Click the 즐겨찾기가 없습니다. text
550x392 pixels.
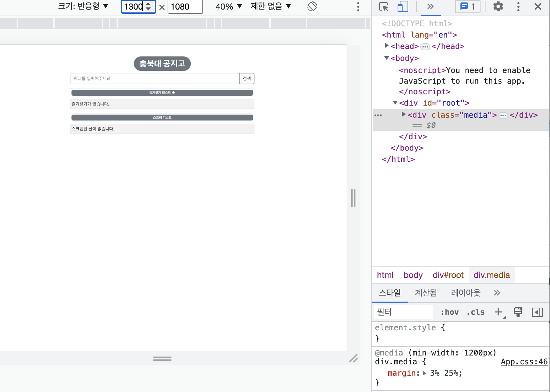pos(90,104)
